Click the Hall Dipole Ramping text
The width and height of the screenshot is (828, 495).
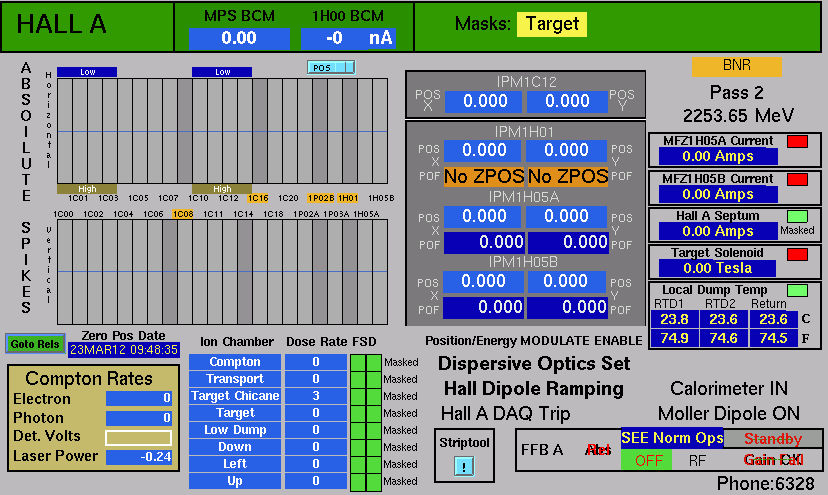click(534, 389)
